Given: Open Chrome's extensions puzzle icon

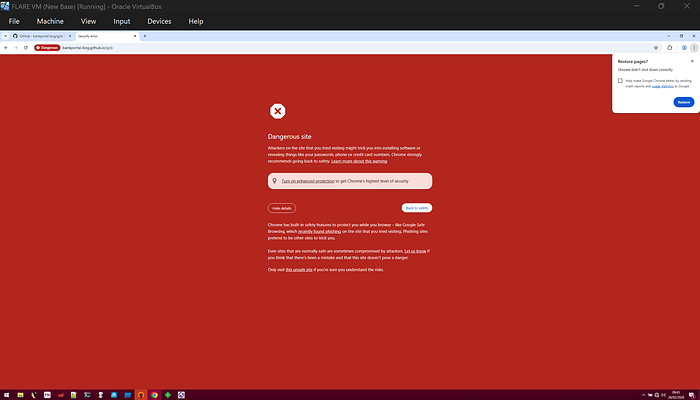Looking at the screenshot, I should 670,48.
